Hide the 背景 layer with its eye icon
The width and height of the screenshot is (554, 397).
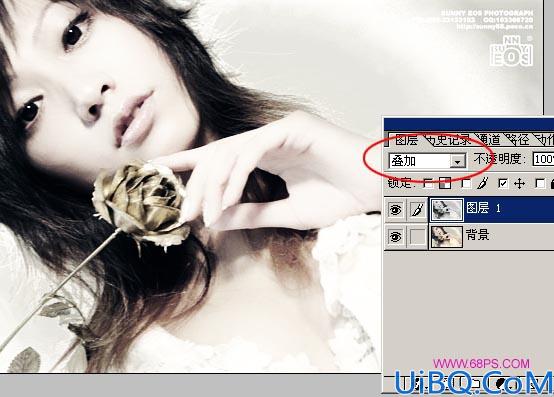pyautogui.click(x=395, y=237)
